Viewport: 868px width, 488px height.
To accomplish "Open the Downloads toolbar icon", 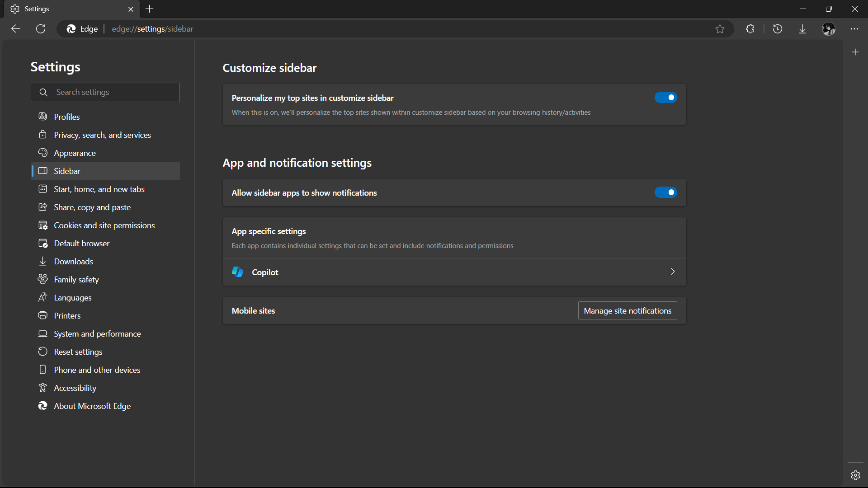I will (x=802, y=29).
